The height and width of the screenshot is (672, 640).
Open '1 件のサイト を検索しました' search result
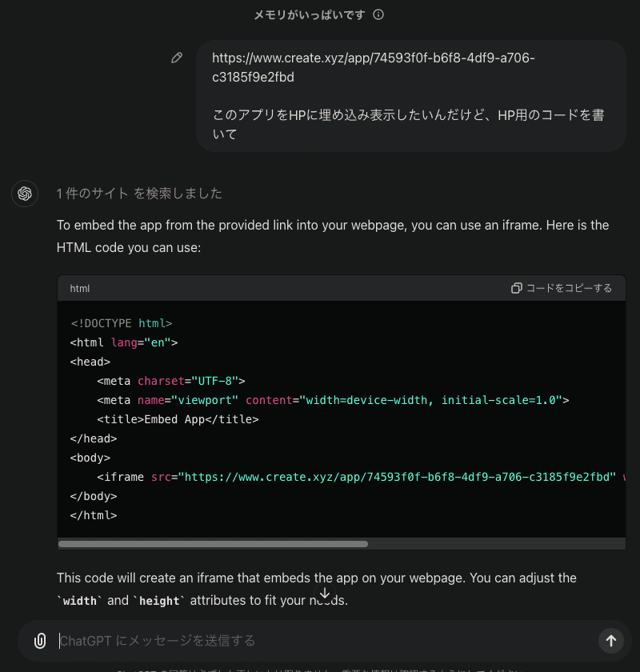pos(139,194)
